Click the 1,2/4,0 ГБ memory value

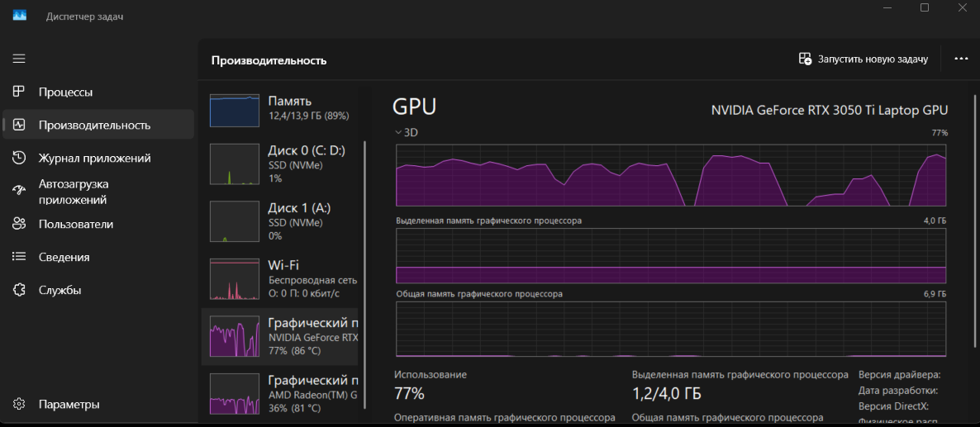(x=666, y=394)
